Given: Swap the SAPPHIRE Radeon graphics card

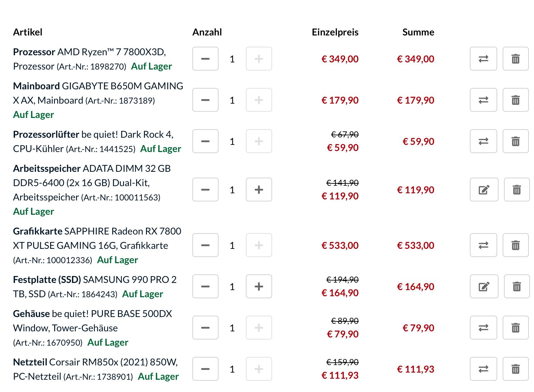Looking at the screenshot, I should (483, 245).
